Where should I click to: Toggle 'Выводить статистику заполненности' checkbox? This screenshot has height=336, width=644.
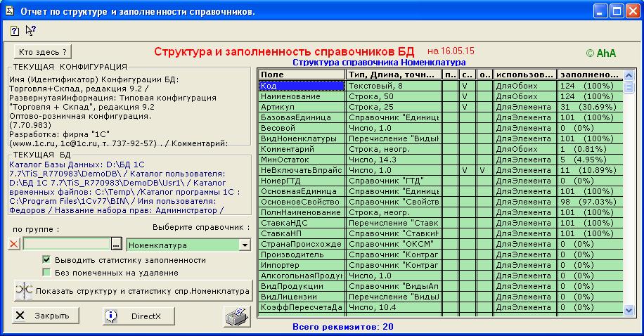tap(46, 259)
